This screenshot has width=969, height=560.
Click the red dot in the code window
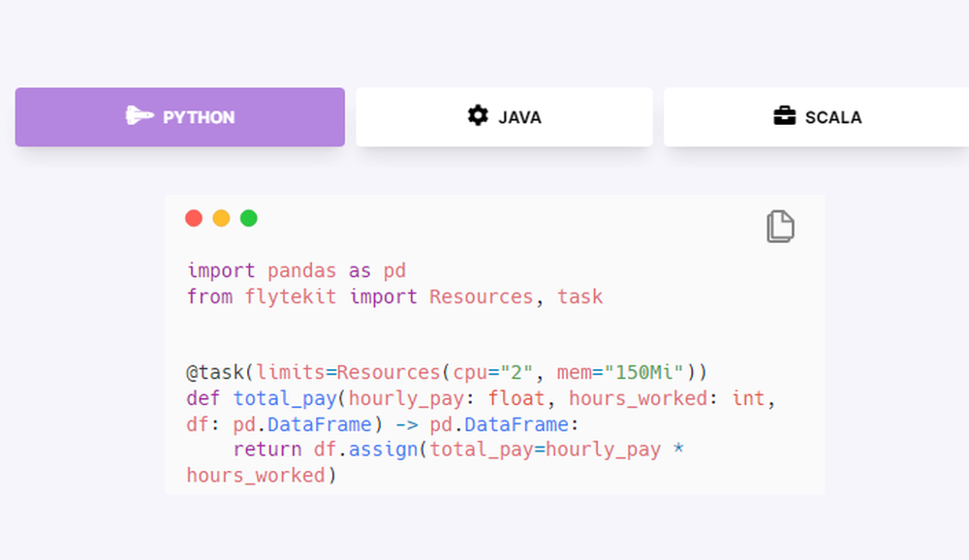click(194, 218)
